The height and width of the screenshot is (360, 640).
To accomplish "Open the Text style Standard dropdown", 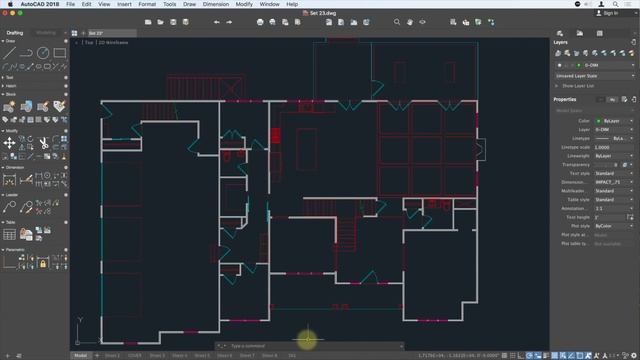I will tap(614, 173).
